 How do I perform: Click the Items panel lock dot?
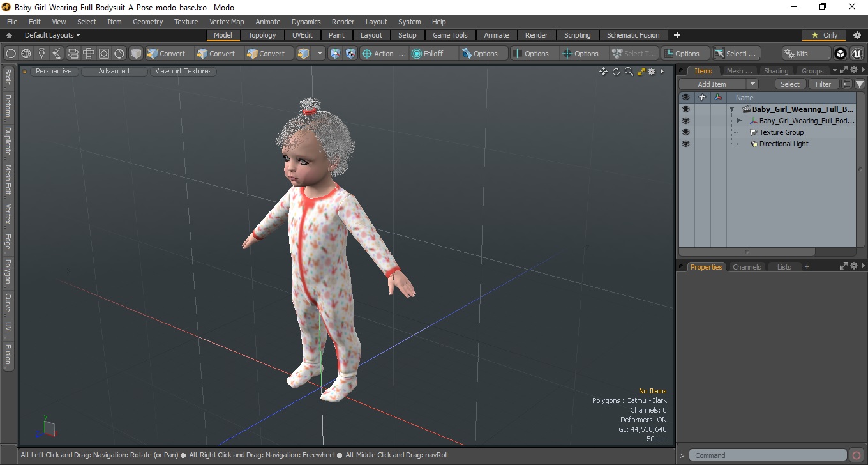(x=682, y=71)
